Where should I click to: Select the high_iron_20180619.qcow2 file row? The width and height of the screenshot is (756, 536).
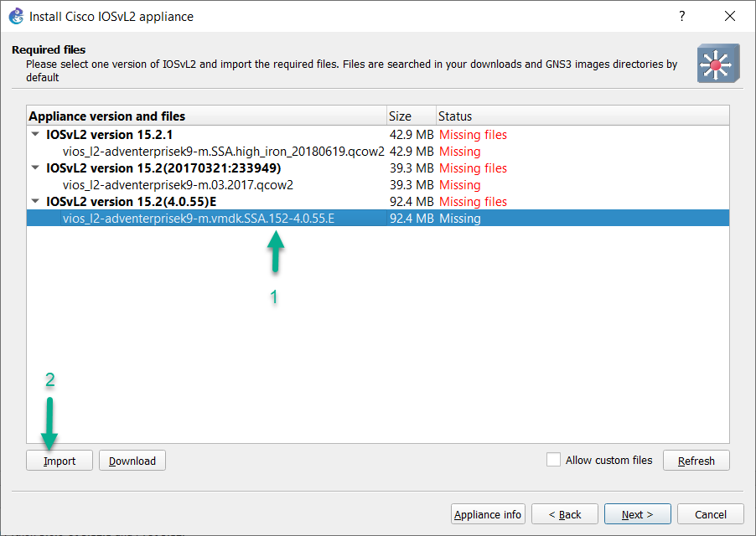point(377,152)
